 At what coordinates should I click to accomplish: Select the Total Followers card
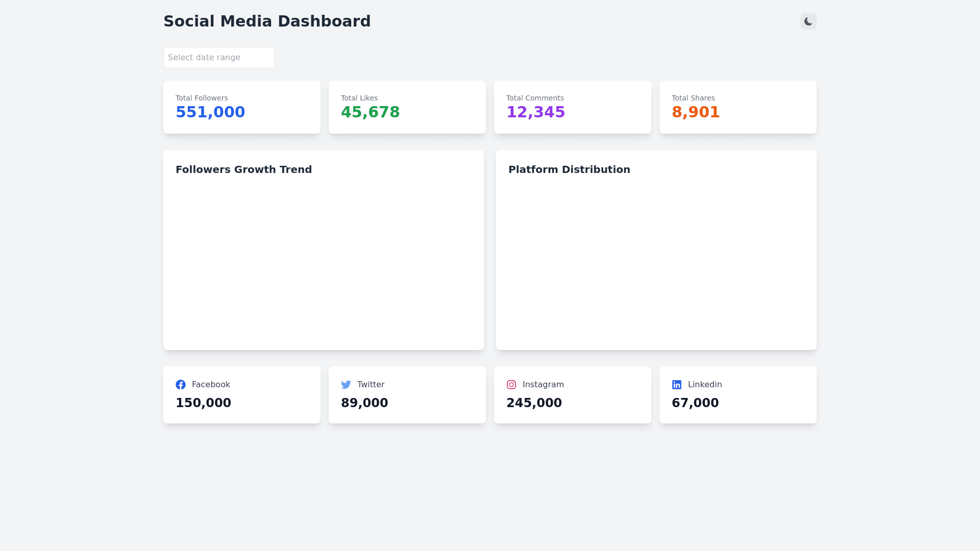pyautogui.click(x=241, y=107)
